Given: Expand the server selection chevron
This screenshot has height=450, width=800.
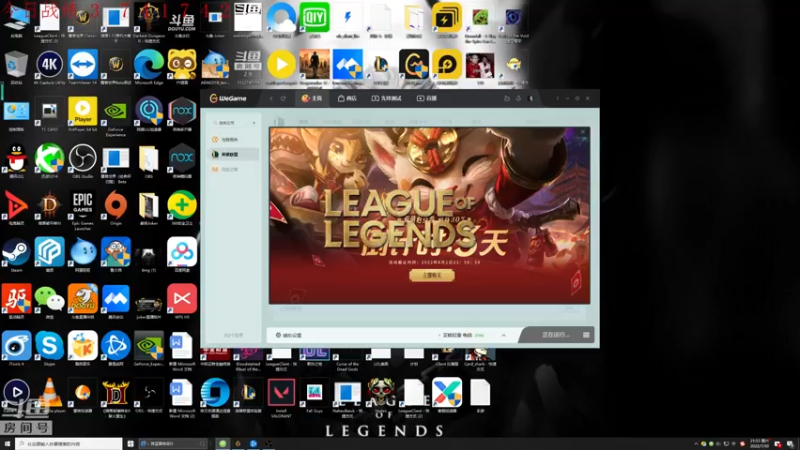Looking at the screenshot, I should coord(504,335).
